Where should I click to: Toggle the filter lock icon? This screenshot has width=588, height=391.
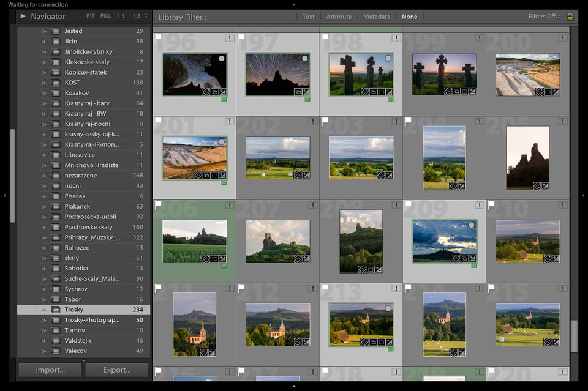point(570,17)
